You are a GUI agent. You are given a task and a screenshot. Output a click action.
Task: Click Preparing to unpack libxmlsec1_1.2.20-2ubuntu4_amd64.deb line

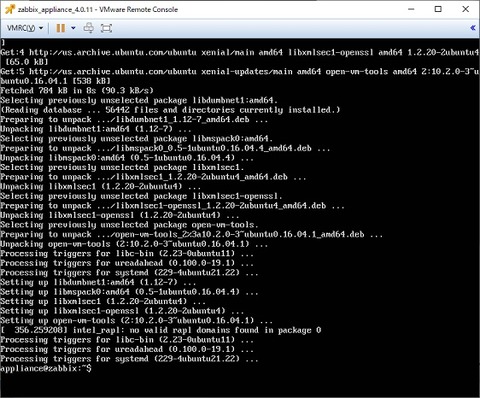(153, 177)
